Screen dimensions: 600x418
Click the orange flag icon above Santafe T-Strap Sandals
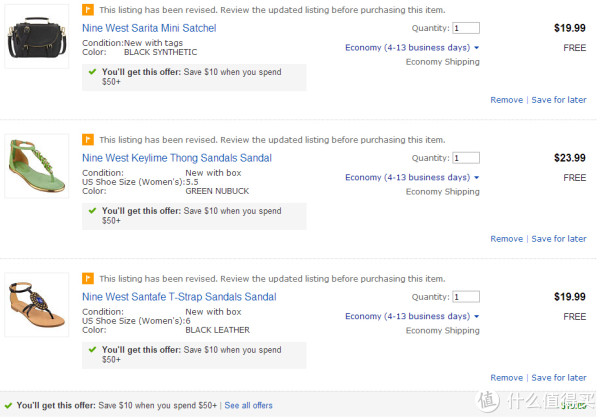(x=88, y=278)
